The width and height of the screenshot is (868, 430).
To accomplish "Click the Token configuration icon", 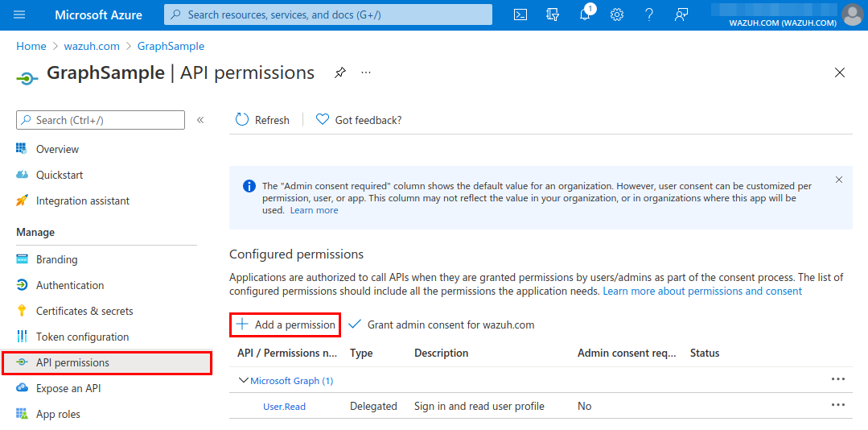I will click(x=23, y=337).
